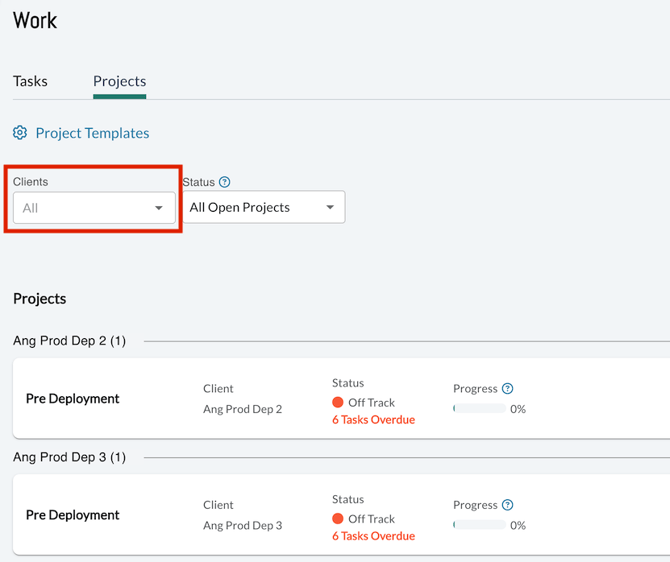Click Progress help icon for Ang Prod Dep 3

pyautogui.click(x=507, y=505)
